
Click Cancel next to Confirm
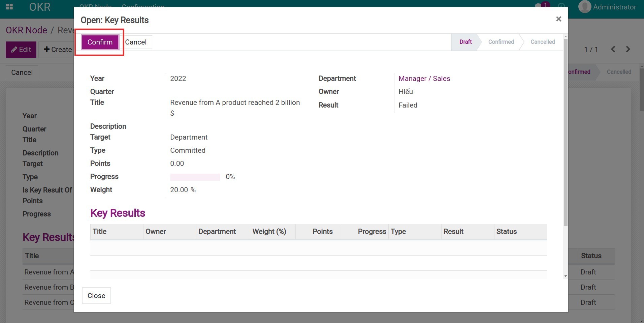pyautogui.click(x=136, y=42)
